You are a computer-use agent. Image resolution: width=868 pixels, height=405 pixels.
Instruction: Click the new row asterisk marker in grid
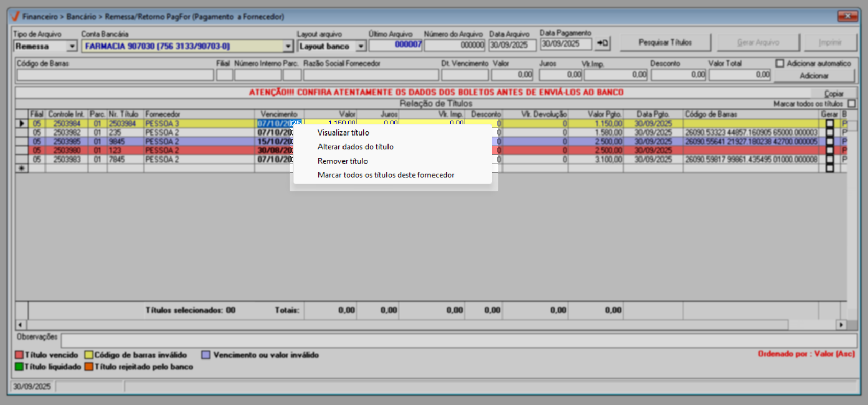21,168
